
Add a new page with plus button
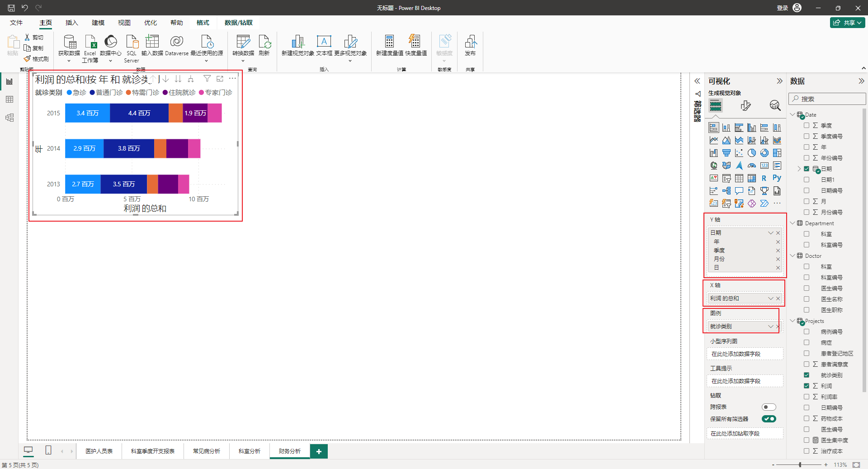pos(319,451)
